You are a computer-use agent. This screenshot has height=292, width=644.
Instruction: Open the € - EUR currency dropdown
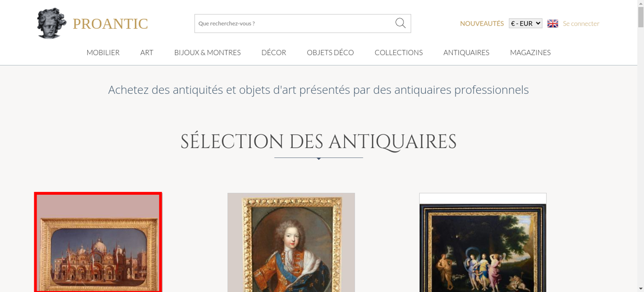coord(526,23)
